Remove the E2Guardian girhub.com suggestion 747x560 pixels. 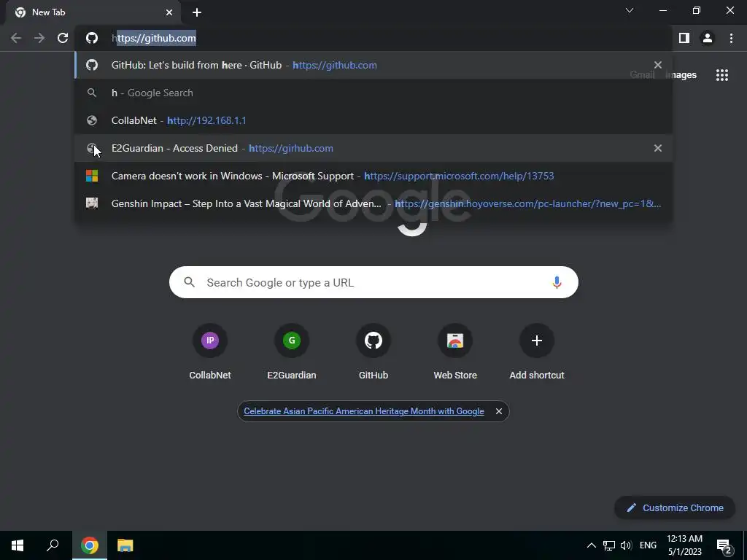(658, 148)
